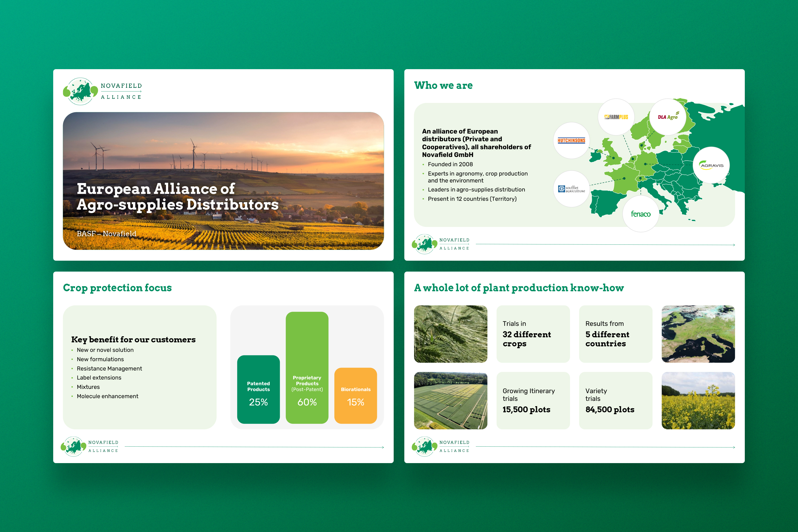The width and height of the screenshot is (798, 532).
Task: Click the 'Variety trials 84,500 plots' card
Action: click(616, 400)
